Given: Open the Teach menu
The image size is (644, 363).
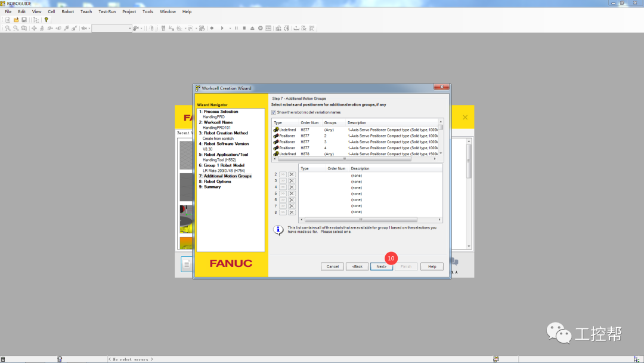Looking at the screenshot, I should [86, 11].
